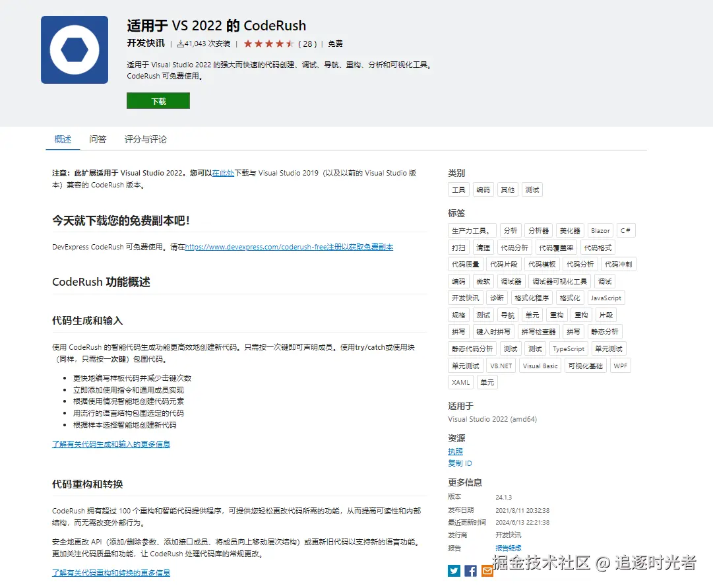Click the 代码模板 tag
Viewport: 713px width, 588px height.
(x=542, y=265)
